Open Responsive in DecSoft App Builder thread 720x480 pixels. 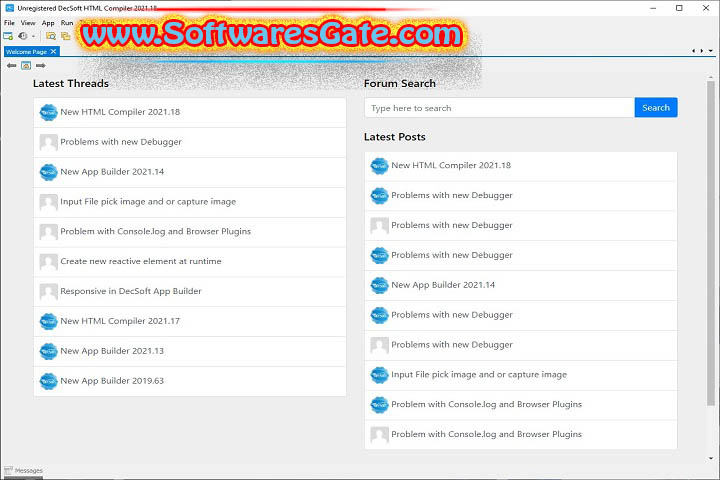pos(190,291)
